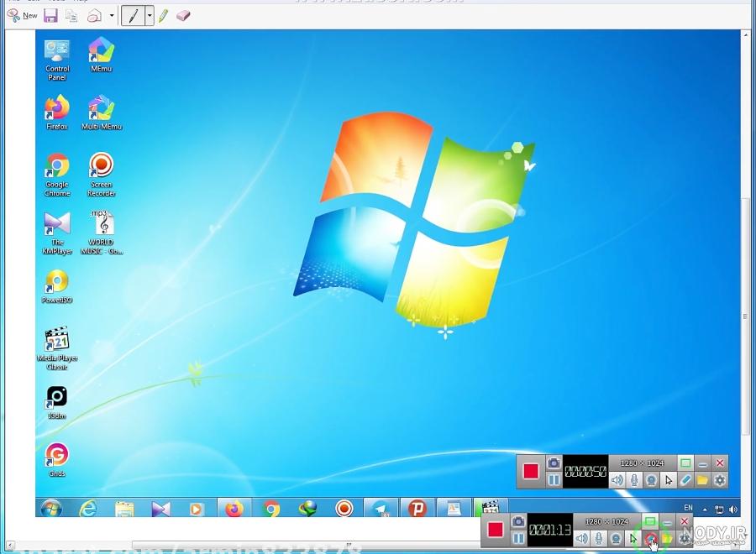Open Windows Media Player taskbar icon

(197, 509)
